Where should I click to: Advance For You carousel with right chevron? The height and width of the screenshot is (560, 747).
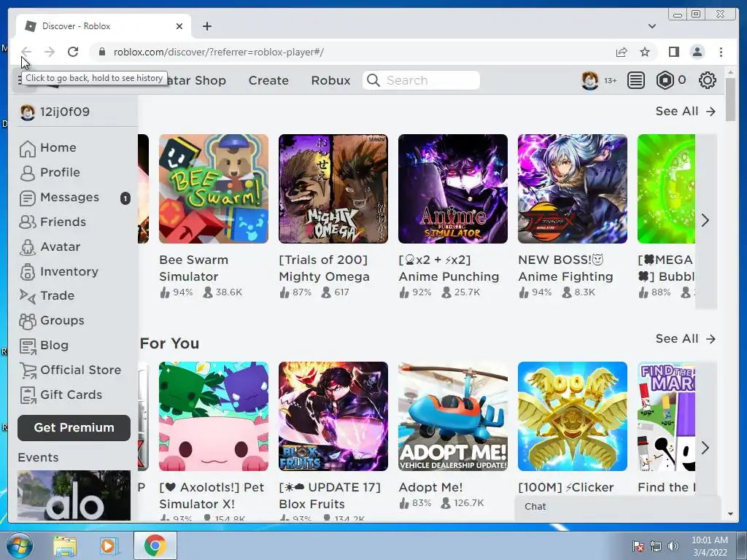click(x=705, y=448)
